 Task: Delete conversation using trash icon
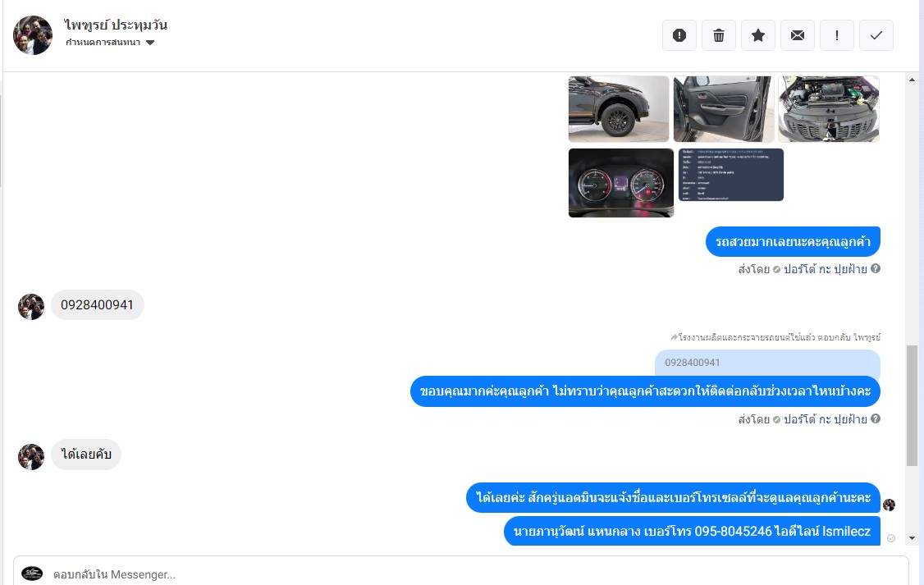point(718,35)
